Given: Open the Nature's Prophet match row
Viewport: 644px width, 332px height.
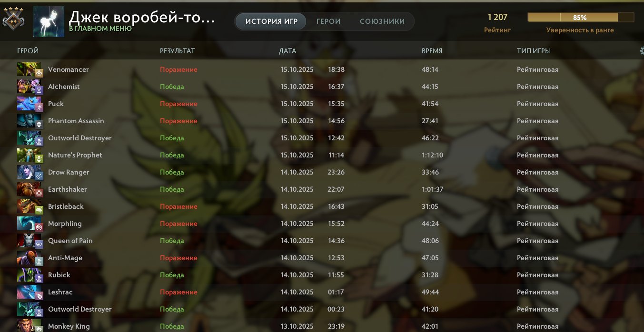Looking at the screenshot, I should [x=322, y=155].
